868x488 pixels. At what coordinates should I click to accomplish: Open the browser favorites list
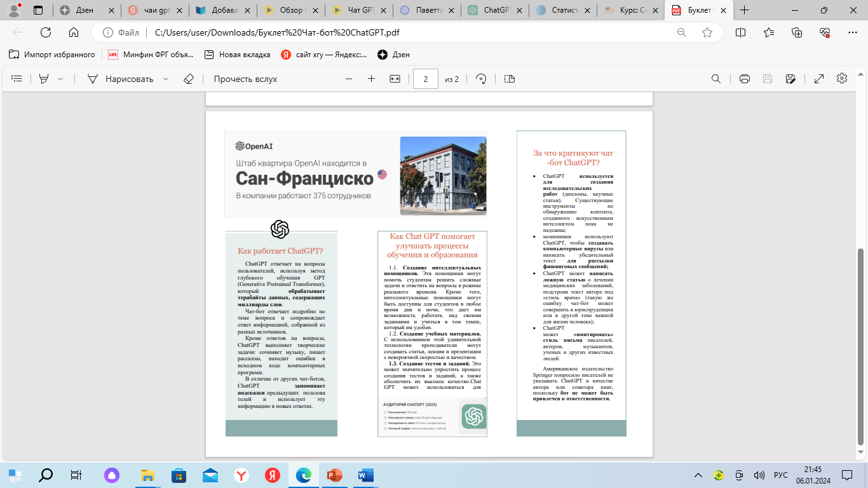(769, 32)
